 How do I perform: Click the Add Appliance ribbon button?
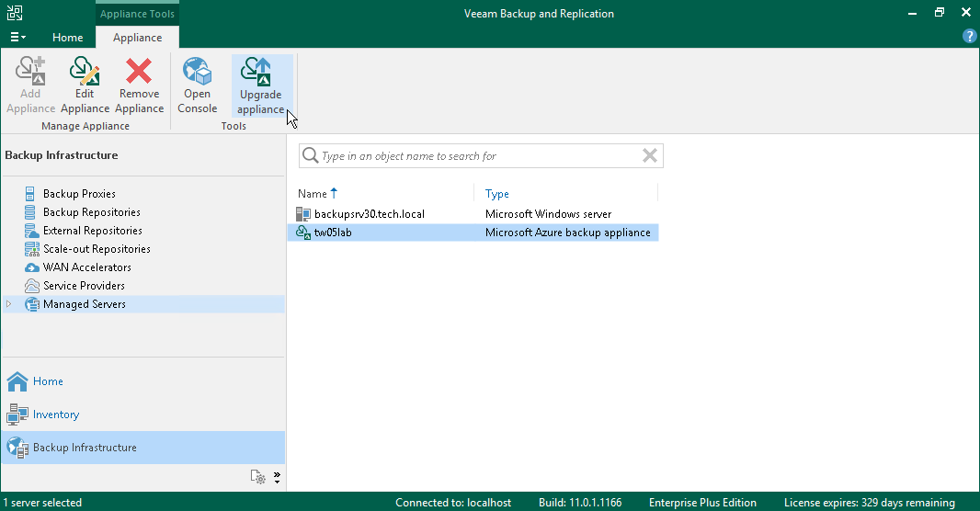click(30, 85)
